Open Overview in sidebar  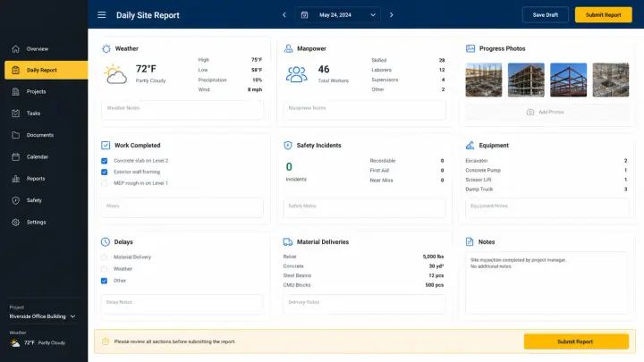click(x=44, y=49)
